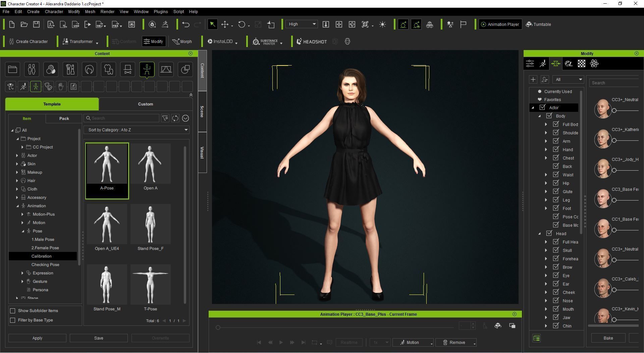
Task: Open the Morph editing mode
Action: (x=182, y=41)
